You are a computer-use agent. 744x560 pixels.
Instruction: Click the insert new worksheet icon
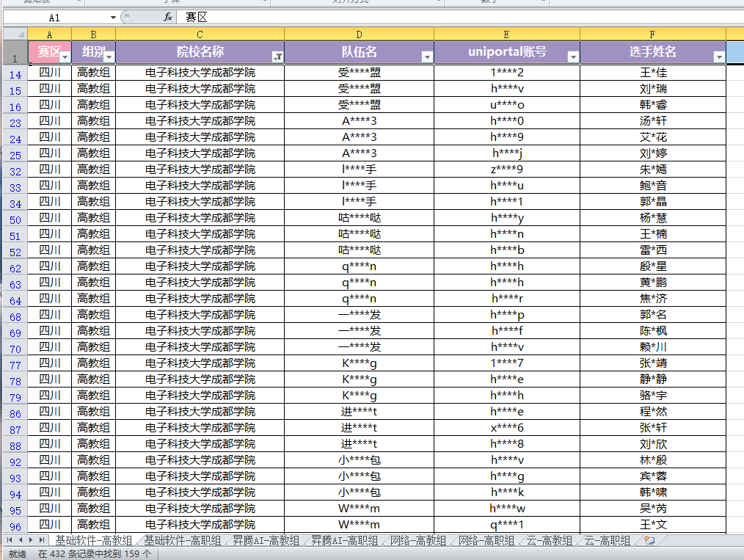point(649,540)
